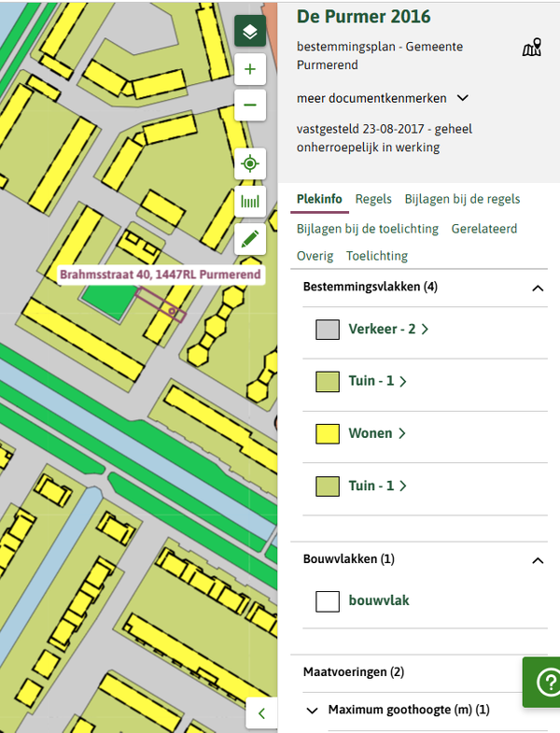
Task: Show plan area on map icon
Action: [531, 47]
